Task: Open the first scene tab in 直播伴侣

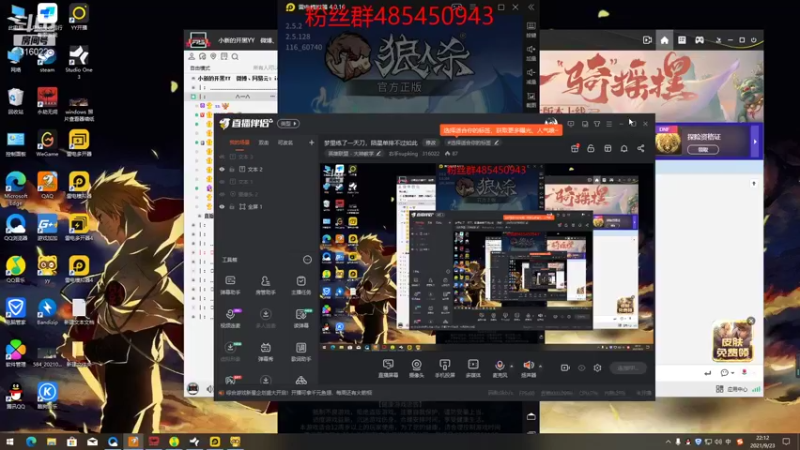Action: (239, 143)
